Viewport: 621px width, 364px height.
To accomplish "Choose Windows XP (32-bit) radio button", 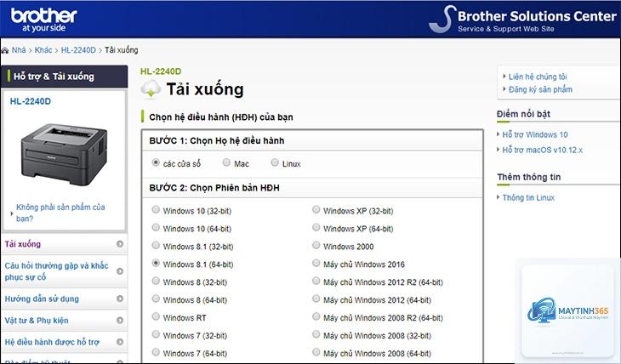I will click(x=316, y=209).
